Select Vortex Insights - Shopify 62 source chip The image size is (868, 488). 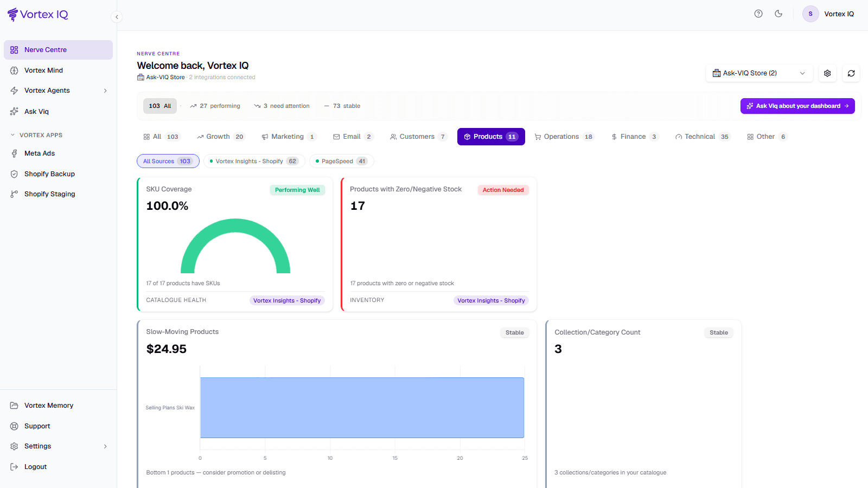[x=254, y=161]
